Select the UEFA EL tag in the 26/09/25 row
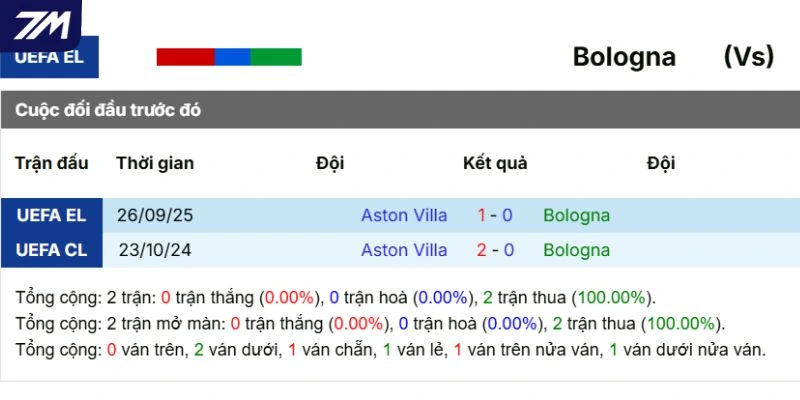Image resolution: width=800 pixels, height=400 pixels. pos(51,215)
